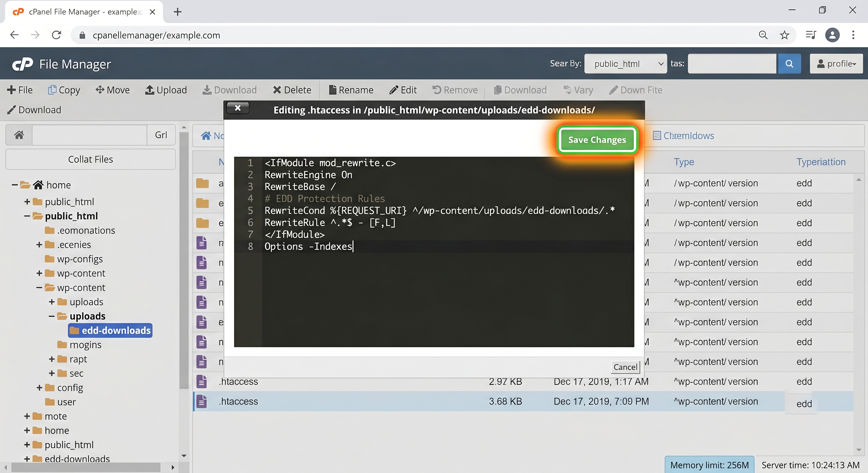
Task: Click the Remove toolbar button
Action: 455,90
